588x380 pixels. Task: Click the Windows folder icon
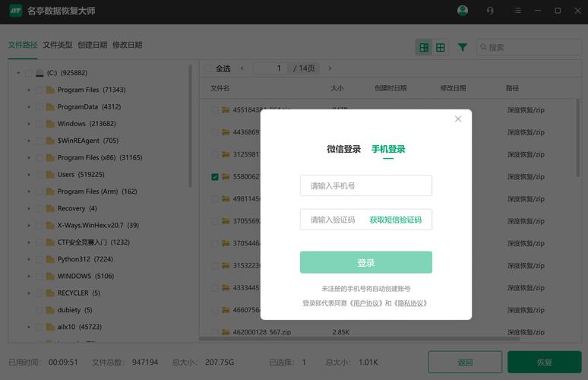[x=50, y=124]
